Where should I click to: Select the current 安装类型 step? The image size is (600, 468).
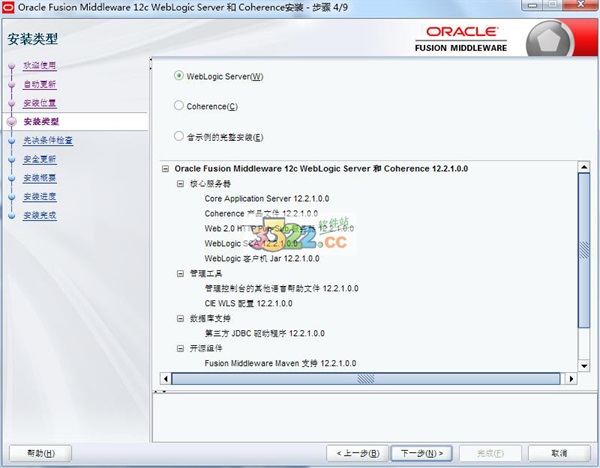point(41,122)
